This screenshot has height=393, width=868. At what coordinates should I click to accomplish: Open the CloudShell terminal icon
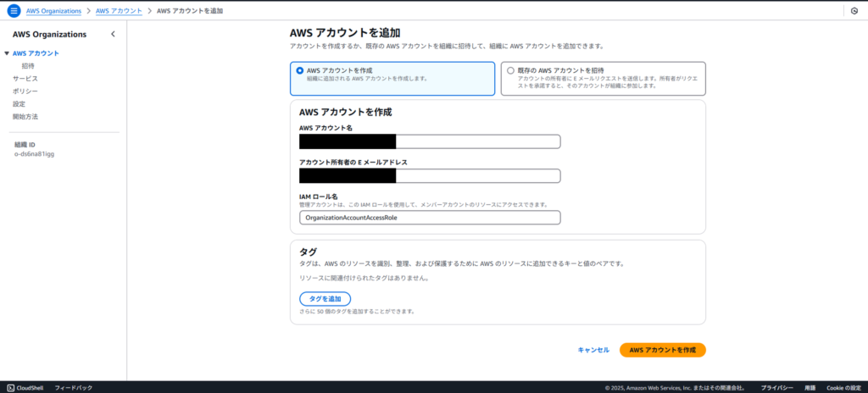pos(11,388)
